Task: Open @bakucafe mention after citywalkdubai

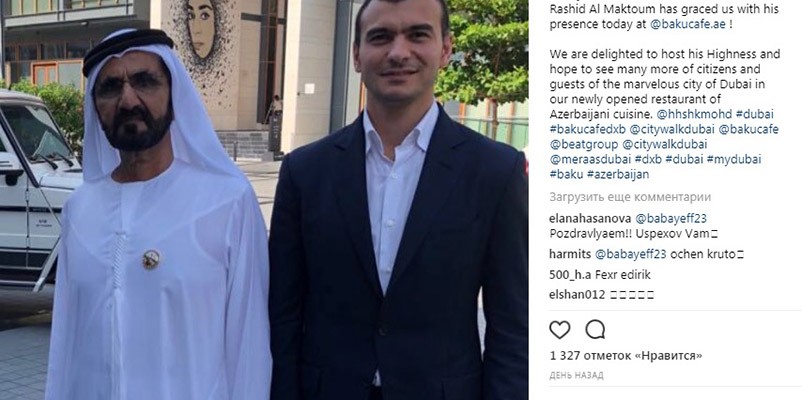Action: [748, 129]
